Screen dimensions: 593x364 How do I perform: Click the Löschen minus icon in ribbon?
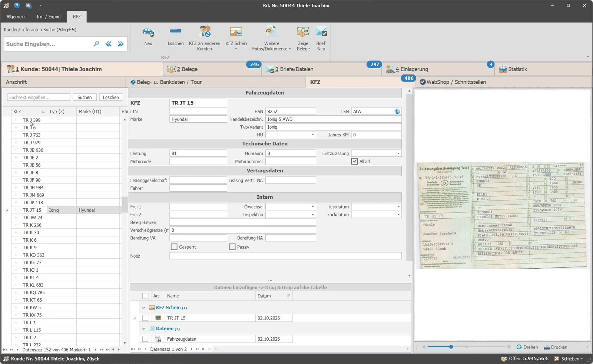[x=175, y=31]
